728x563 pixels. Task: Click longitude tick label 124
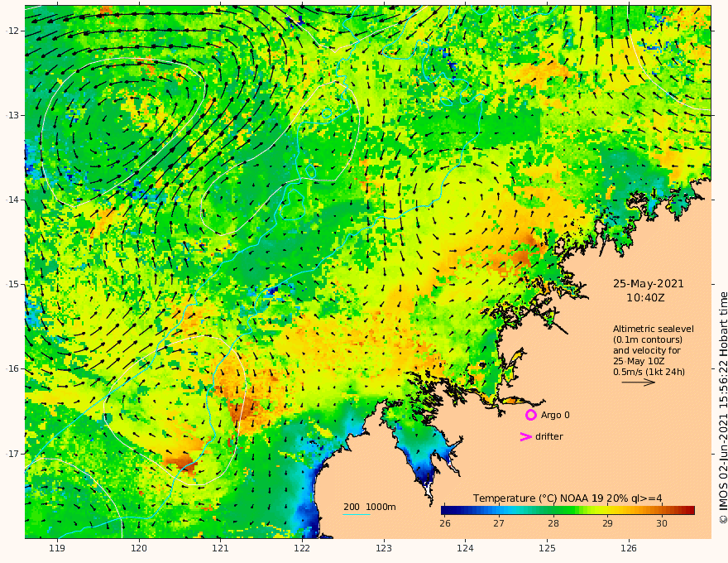click(x=466, y=549)
